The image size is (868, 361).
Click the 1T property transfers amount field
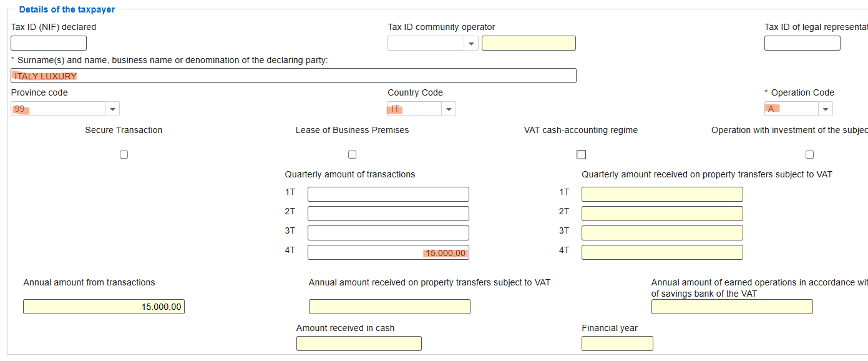[662, 194]
